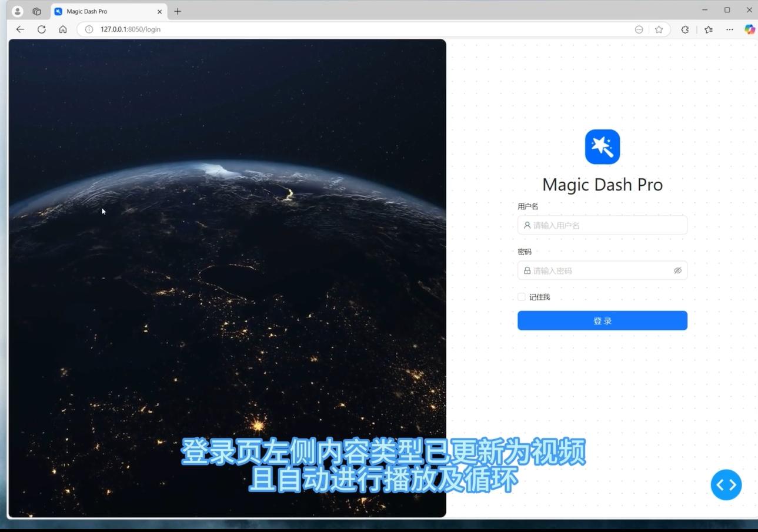Click the browser profile avatar
This screenshot has width=758, height=532.
point(17,11)
